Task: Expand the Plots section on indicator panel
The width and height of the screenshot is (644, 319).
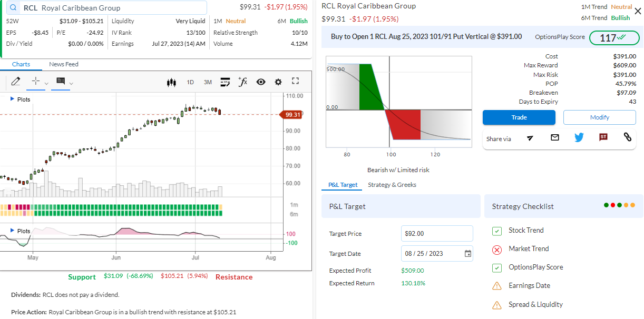Action: point(21,231)
